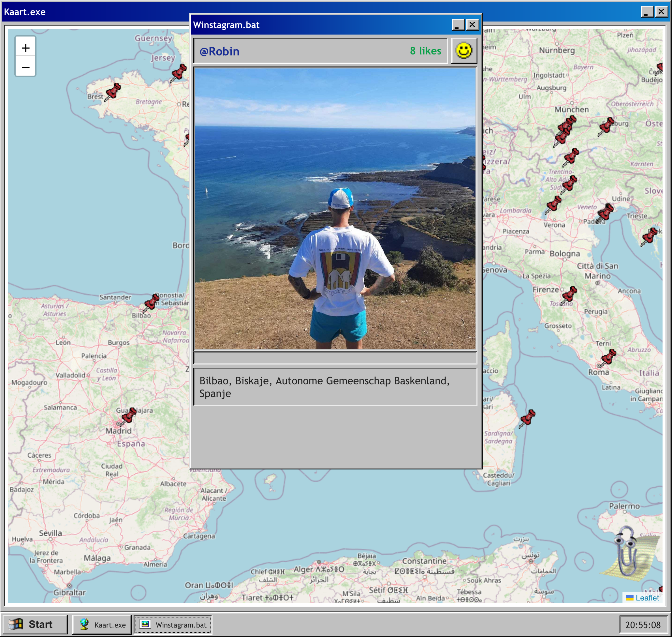This screenshot has width=672, height=637.
Task: Click the photo of man overlooking sea
Action: tap(335, 208)
